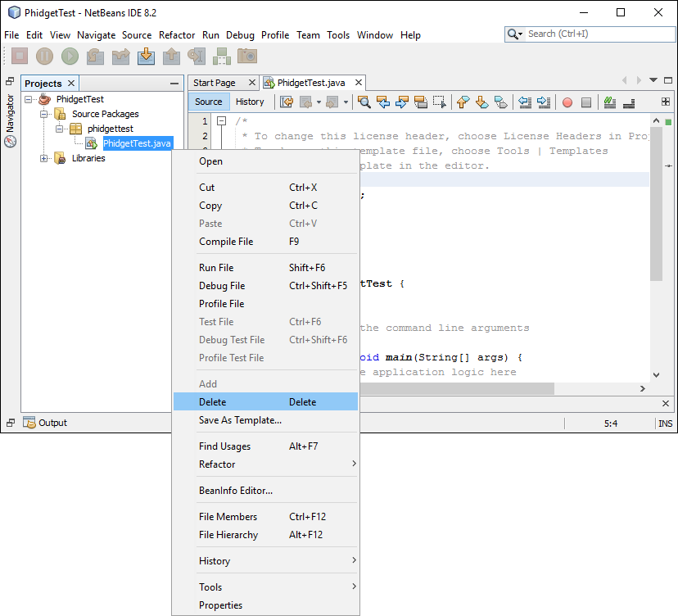The height and width of the screenshot is (616, 678).
Task: Click the red Start Macro Recording icon
Action: pos(567,102)
